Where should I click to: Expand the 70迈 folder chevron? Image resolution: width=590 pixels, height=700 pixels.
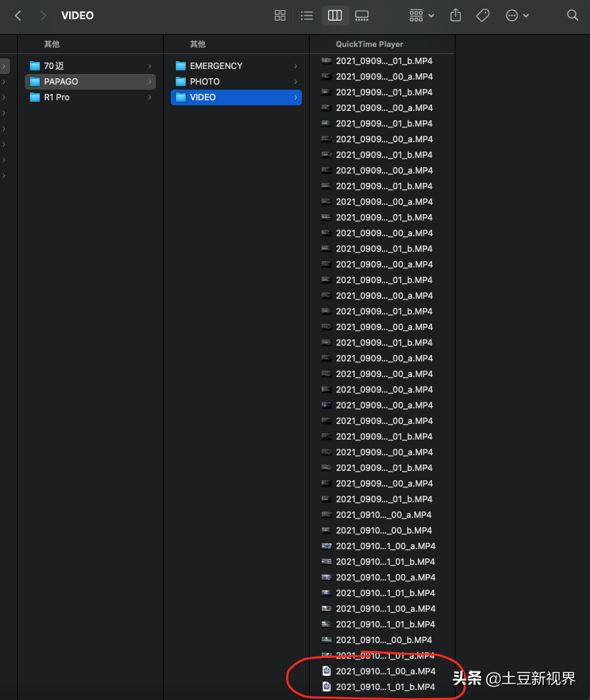149,66
